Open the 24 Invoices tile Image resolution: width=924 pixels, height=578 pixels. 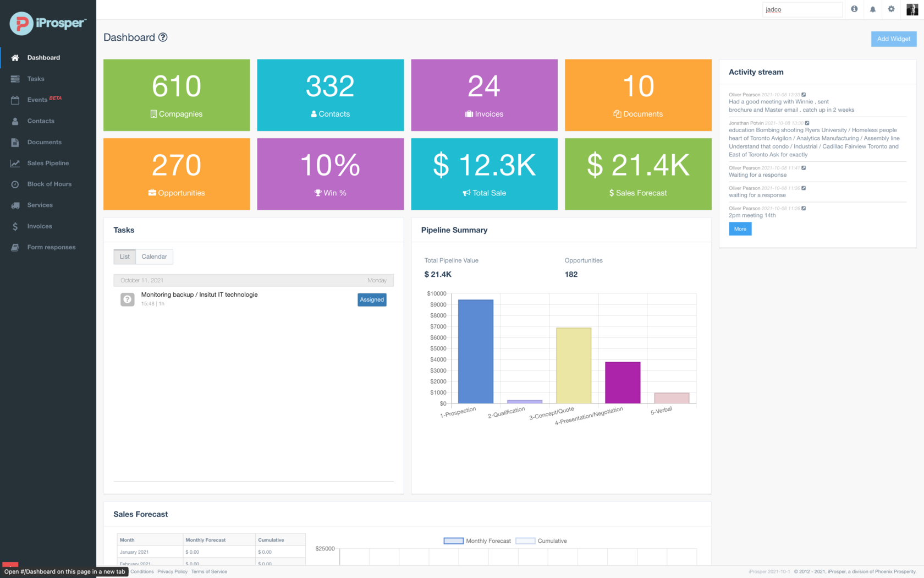(485, 95)
